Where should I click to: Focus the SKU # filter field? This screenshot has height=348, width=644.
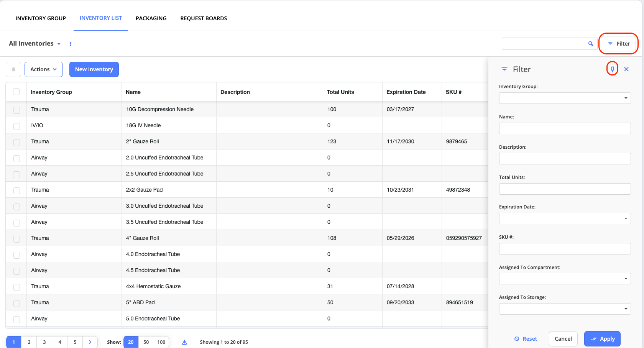point(565,249)
